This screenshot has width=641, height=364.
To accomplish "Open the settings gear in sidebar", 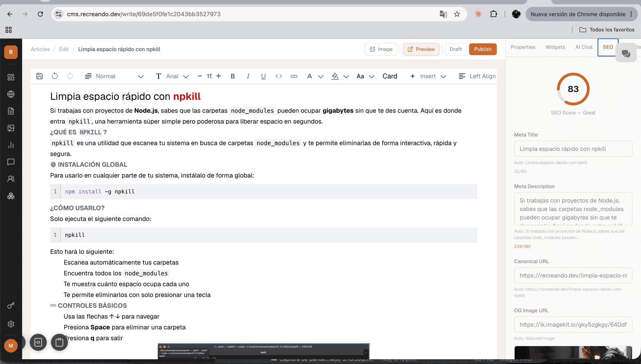I will click(x=11, y=324).
